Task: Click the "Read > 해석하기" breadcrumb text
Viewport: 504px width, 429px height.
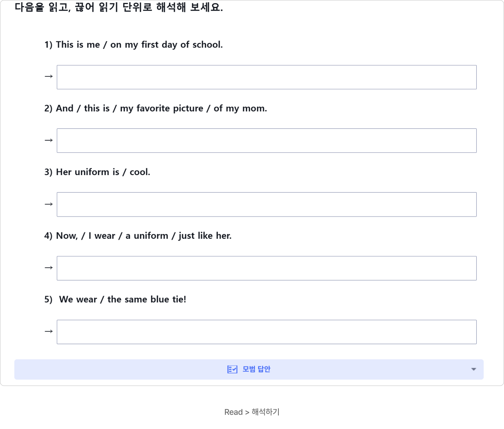Action: pyautogui.click(x=252, y=412)
